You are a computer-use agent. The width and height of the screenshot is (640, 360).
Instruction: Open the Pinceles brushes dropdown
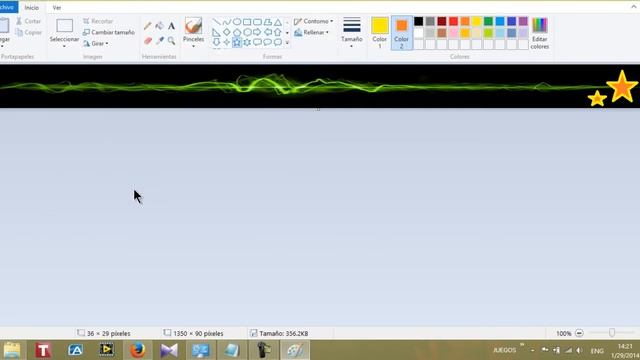tap(193, 46)
